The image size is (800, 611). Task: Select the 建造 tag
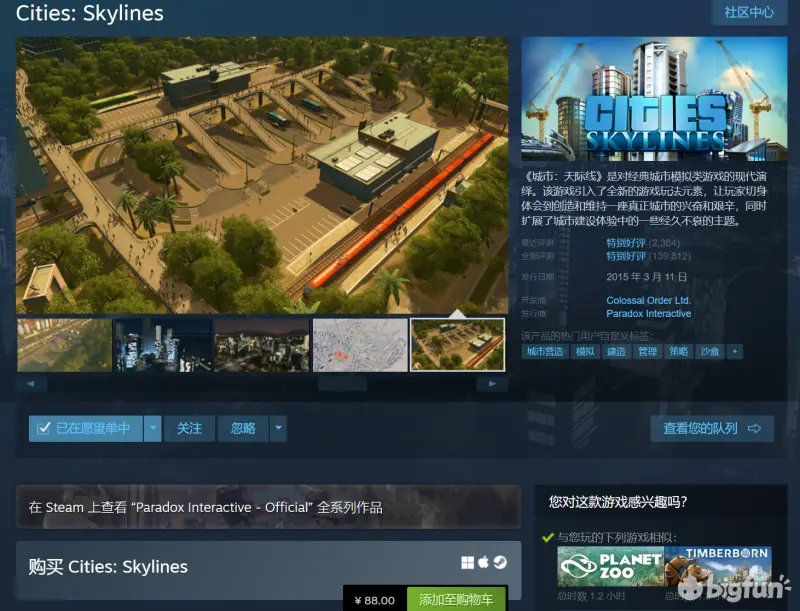(616, 351)
